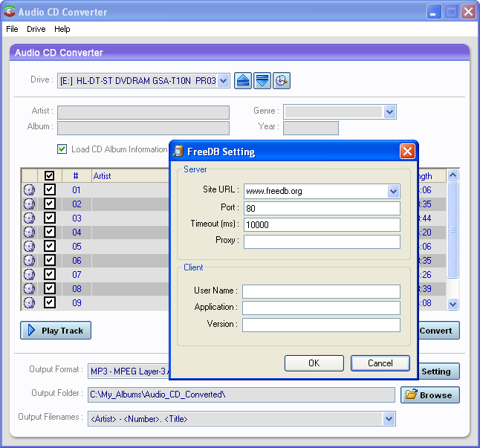The height and width of the screenshot is (448, 480).
Task: Toggle the select-all tracks header checkbox
Action: pyautogui.click(x=49, y=175)
